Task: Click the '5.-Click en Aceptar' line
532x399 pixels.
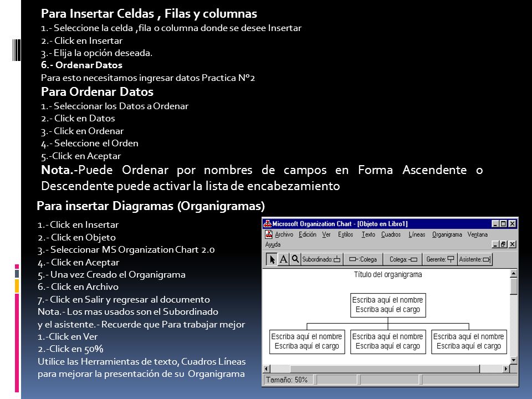Action: click(81, 156)
